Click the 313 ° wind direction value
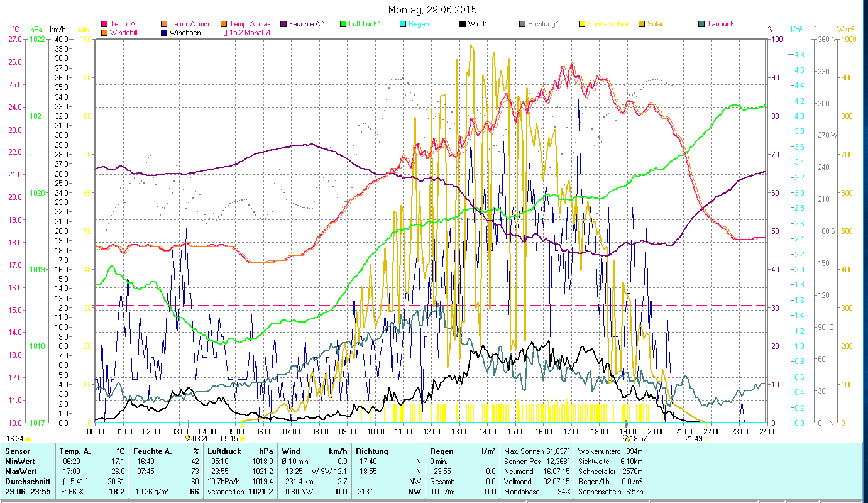Image resolution: width=868 pixels, height=503 pixels. coord(366,492)
